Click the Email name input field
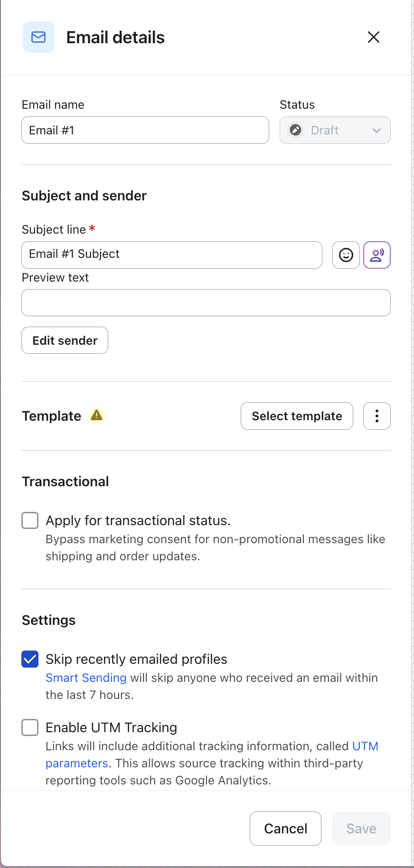 click(145, 130)
